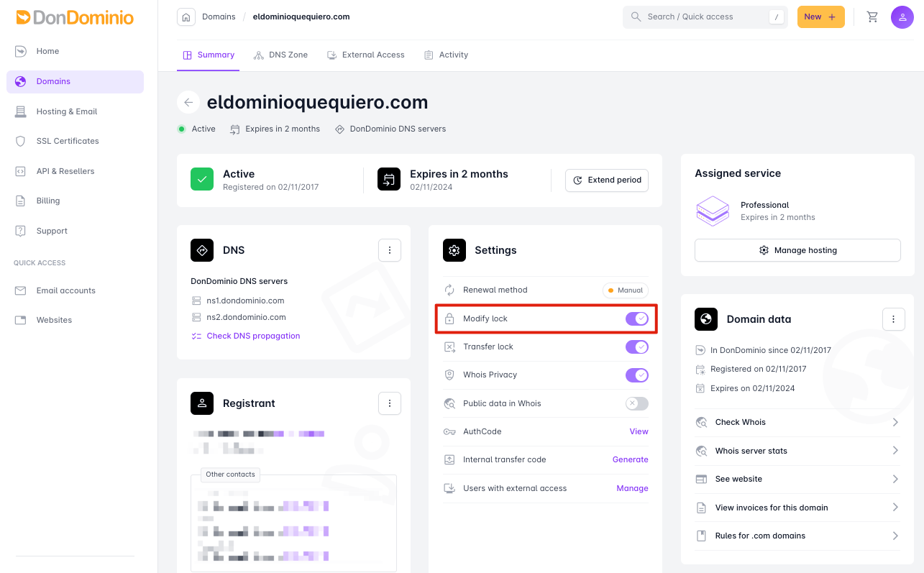
Task: Open API & Resellers in sidebar
Action: pyautogui.click(x=75, y=171)
